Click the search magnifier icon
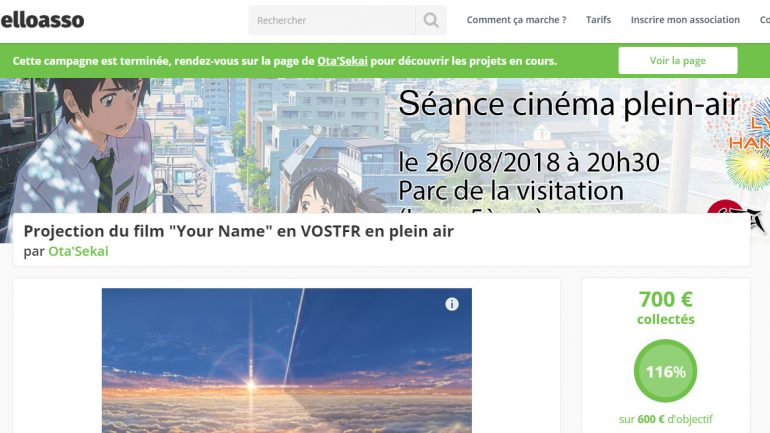 click(x=431, y=20)
